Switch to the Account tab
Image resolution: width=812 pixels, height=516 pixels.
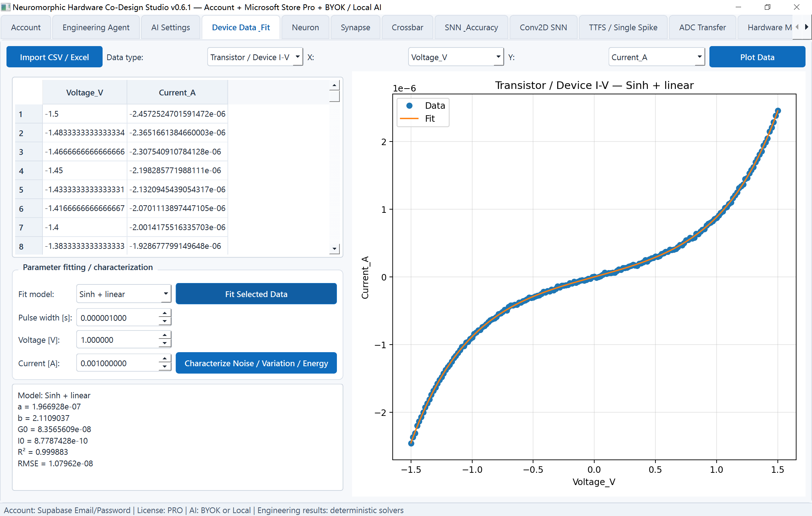(x=26, y=28)
